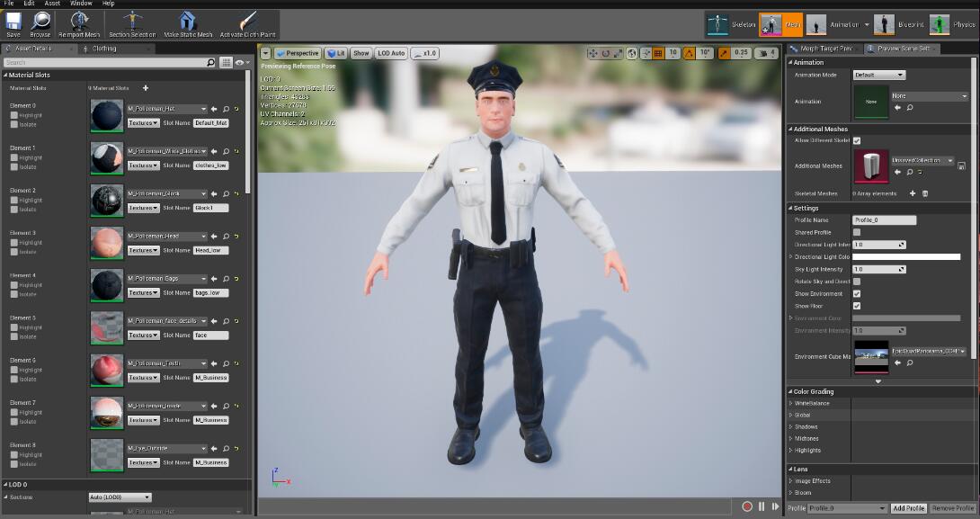The image size is (980, 519).
Task: Click the Remove Profile button
Action: [x=953, y=509]
